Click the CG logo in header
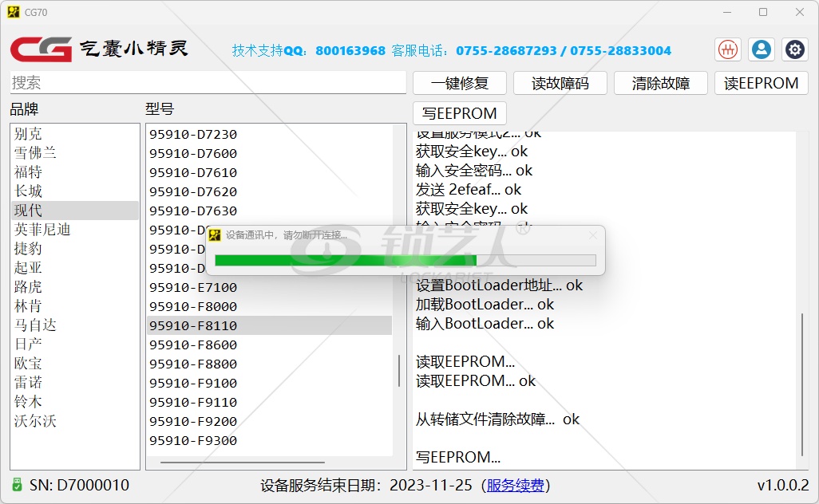This screenshot has height=504, width=819. 42,49
